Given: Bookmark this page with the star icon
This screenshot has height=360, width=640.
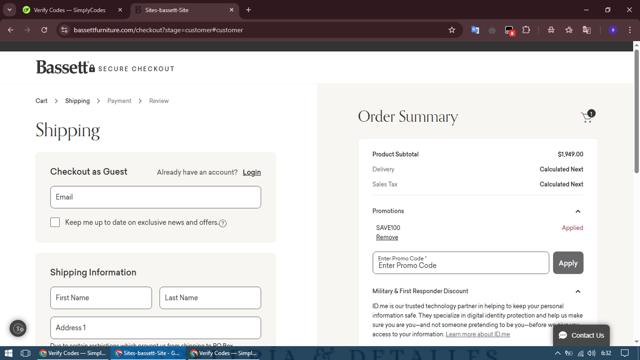Looking at the screenshot, I should [452, 30].
